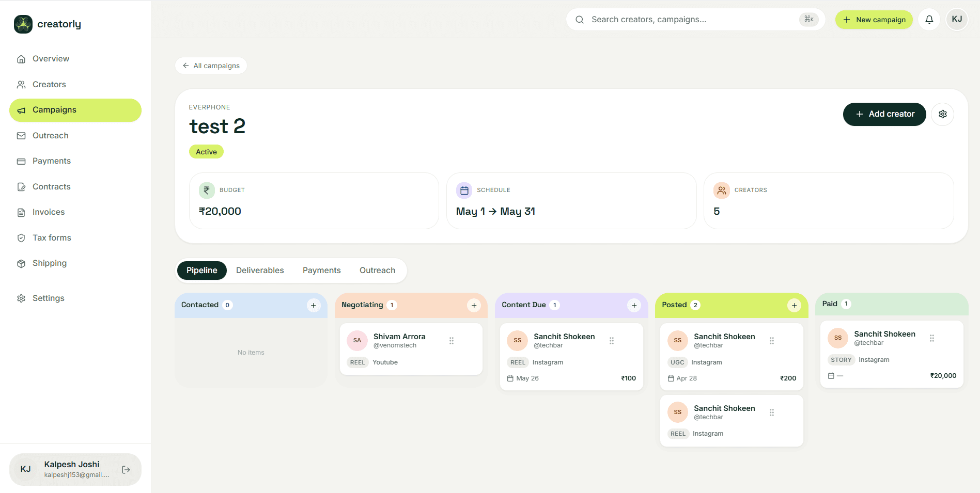The height and width of the screenshot is (493, 980).
Task: Click drag handle on Paid STORY card
Action: pos(932,338)
